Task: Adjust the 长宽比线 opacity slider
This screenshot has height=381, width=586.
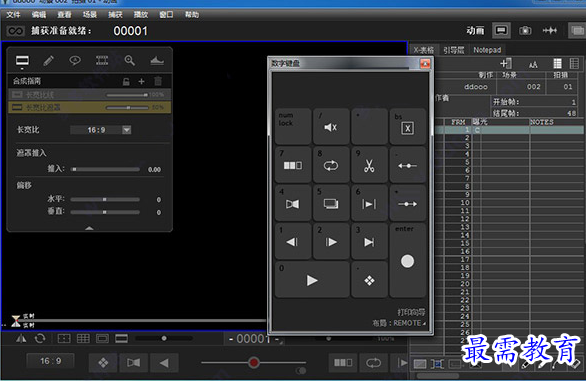Action: point(127,95)
